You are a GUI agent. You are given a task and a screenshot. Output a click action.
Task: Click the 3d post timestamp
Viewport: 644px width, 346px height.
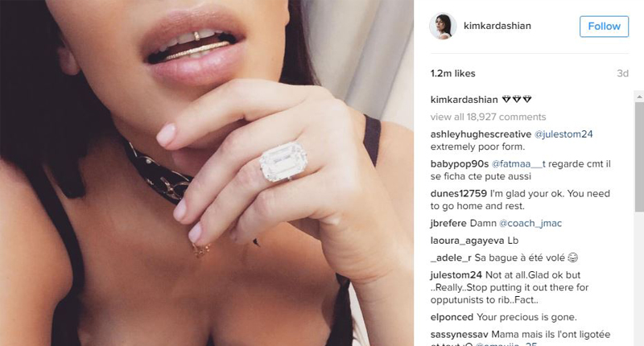622,73
